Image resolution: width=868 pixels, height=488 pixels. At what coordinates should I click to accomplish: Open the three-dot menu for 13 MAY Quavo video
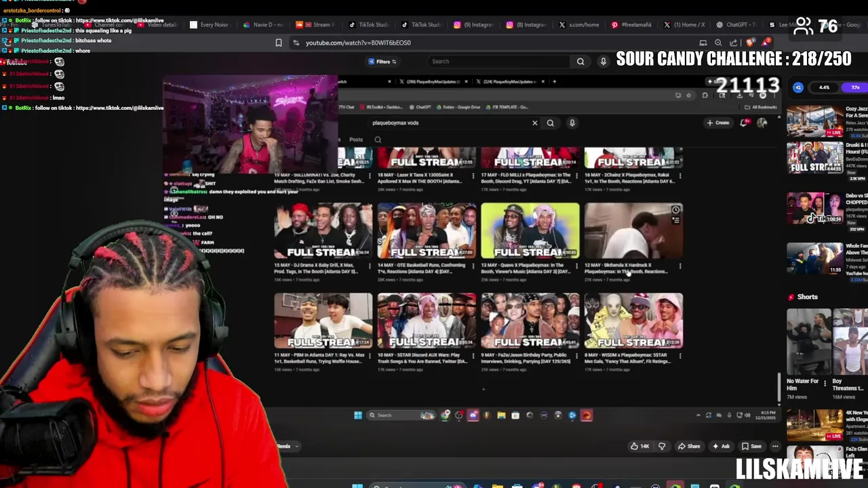coord(576,266)
